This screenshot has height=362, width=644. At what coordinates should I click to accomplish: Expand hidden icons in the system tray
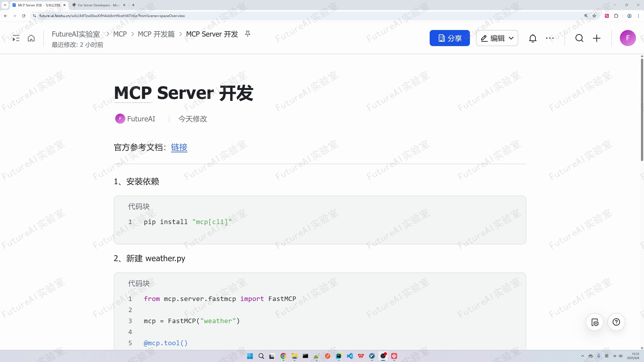click(x=583, y=356)
